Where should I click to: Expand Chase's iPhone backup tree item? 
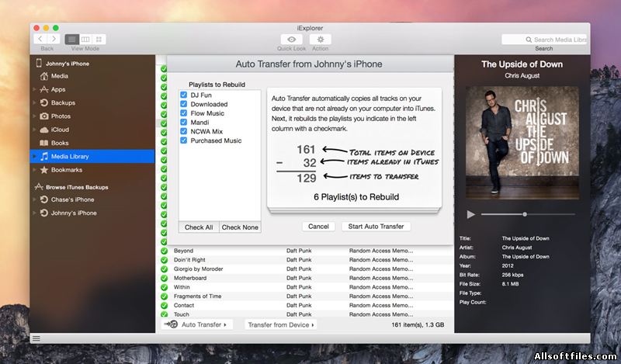click(x=34, y=200)
